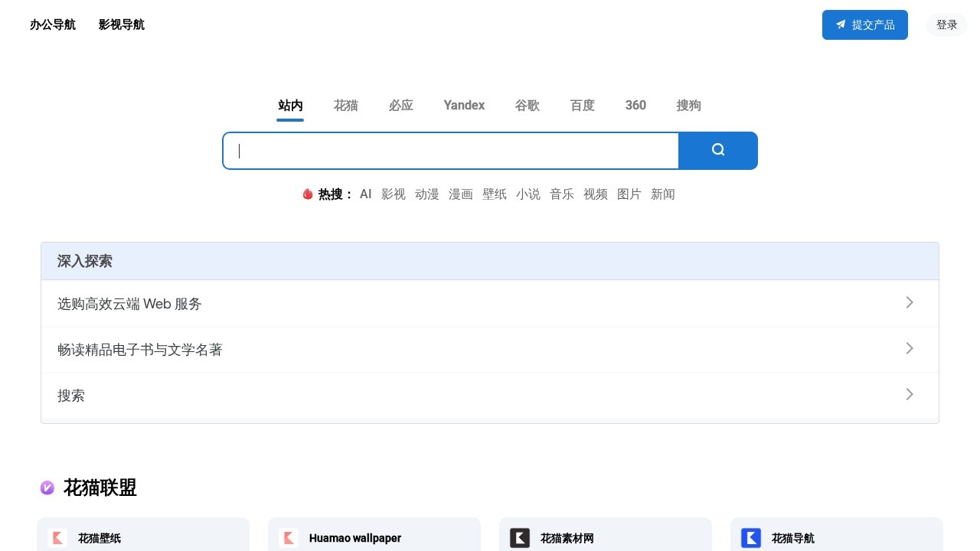Switch to the 搜狗 search tab
The image size is (980, 551).
[x=689, y=106]
